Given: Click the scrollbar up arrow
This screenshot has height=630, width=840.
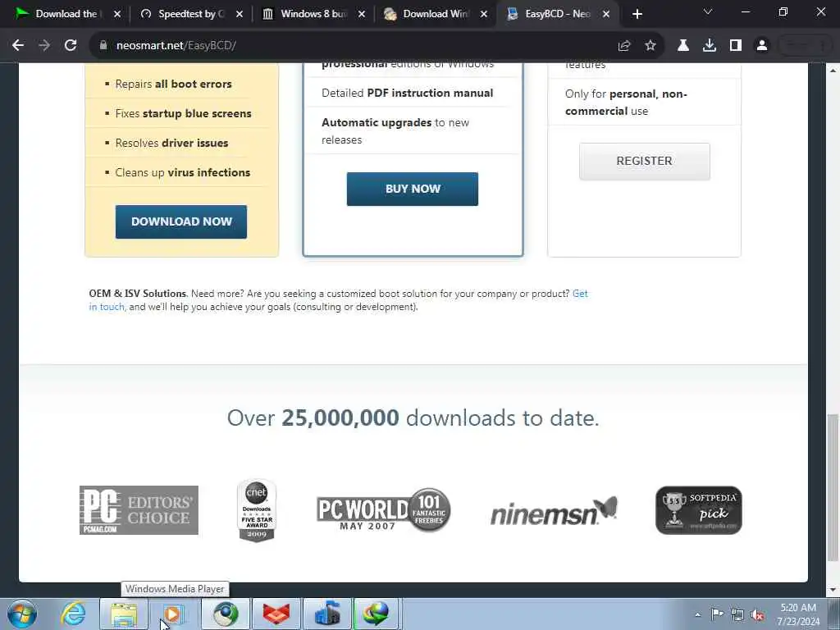Looking at the screenshot, I should pyautogui.click(x=833, y=71).
